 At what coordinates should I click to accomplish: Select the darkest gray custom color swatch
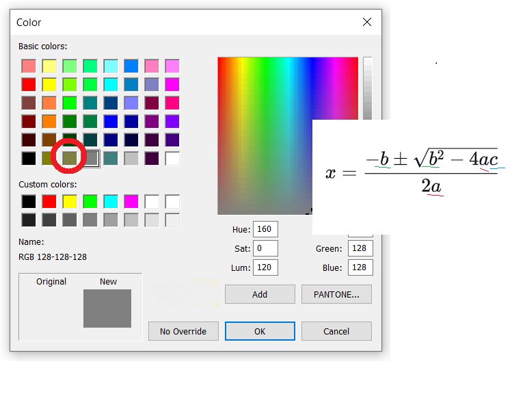click(29, 220)
